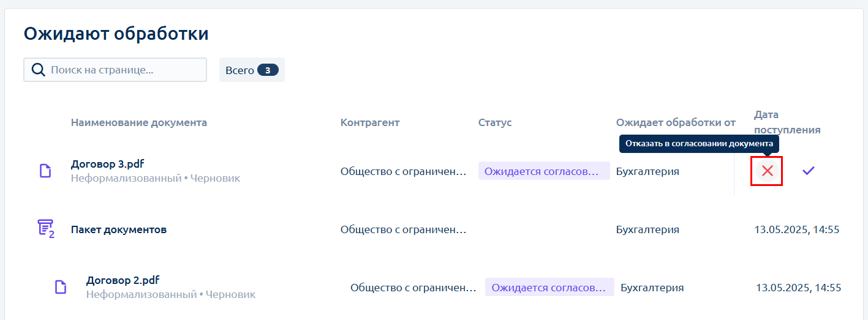Click the document icon beside Договор 3.pdf

45,171
